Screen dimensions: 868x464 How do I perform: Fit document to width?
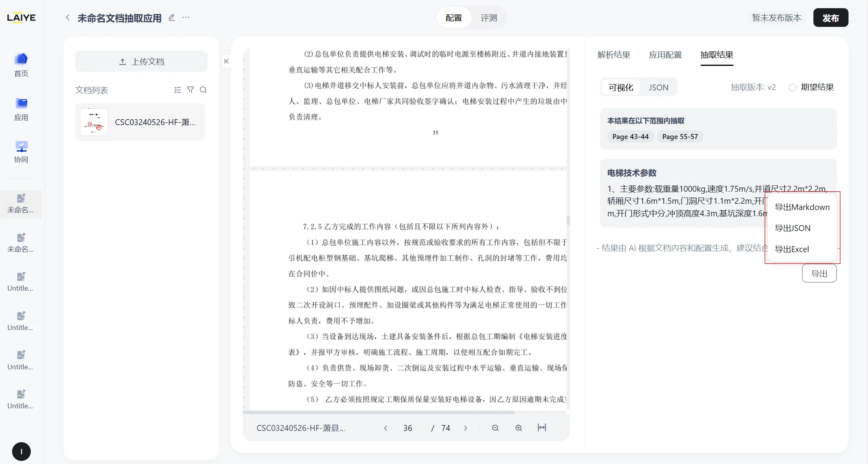pos(542,427)
